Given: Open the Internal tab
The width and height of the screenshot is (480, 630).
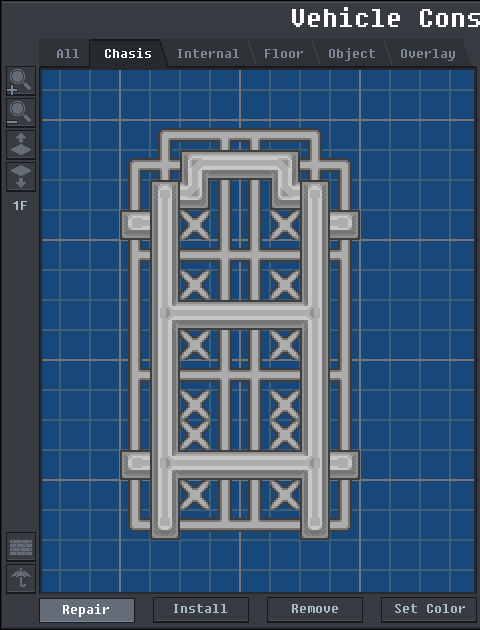Looking at the screenshot, I should pos(208,53).
